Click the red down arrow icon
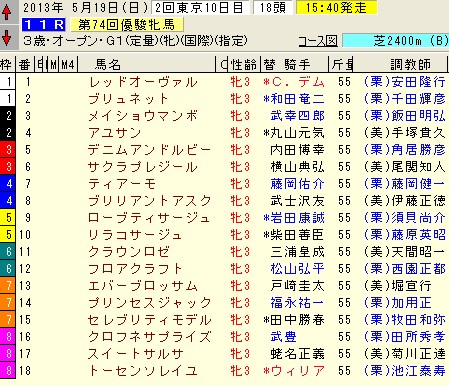This screenshot has width=449, height=386. (x=6, y=37)
